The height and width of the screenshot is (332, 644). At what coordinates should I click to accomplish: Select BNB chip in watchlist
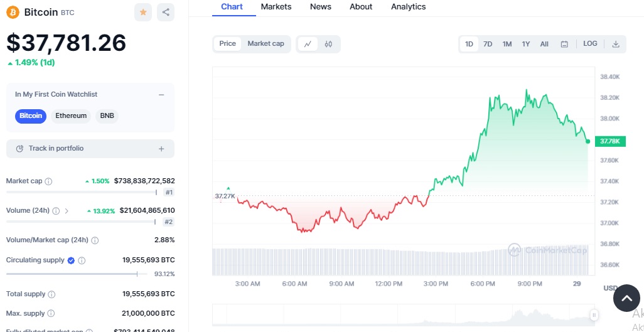107,116
